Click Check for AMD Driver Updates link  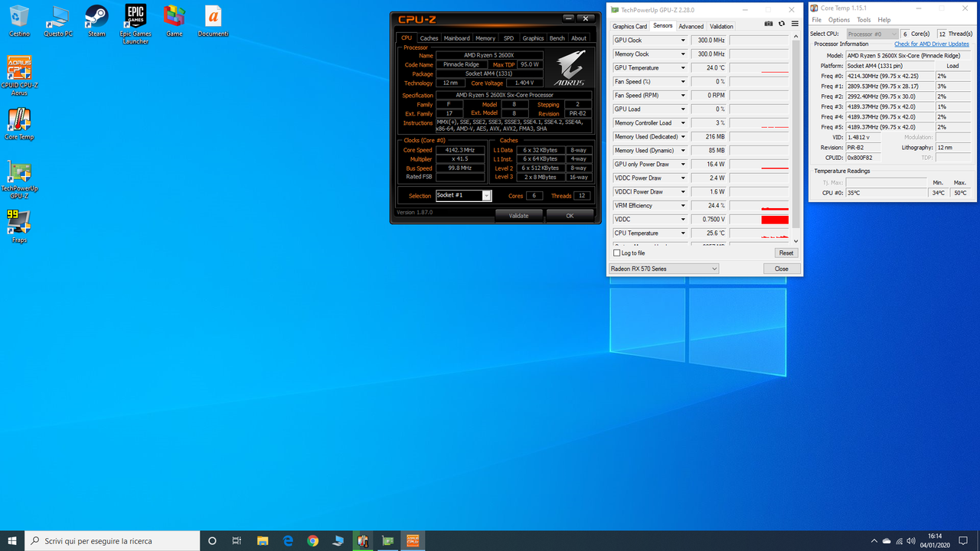coord(932,44)
